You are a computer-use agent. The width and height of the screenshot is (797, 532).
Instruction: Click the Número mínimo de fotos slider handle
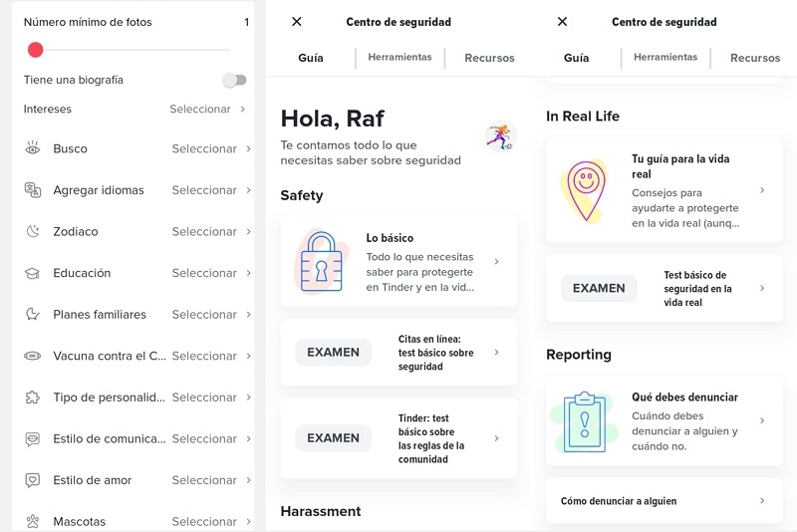tap(36, 50)
